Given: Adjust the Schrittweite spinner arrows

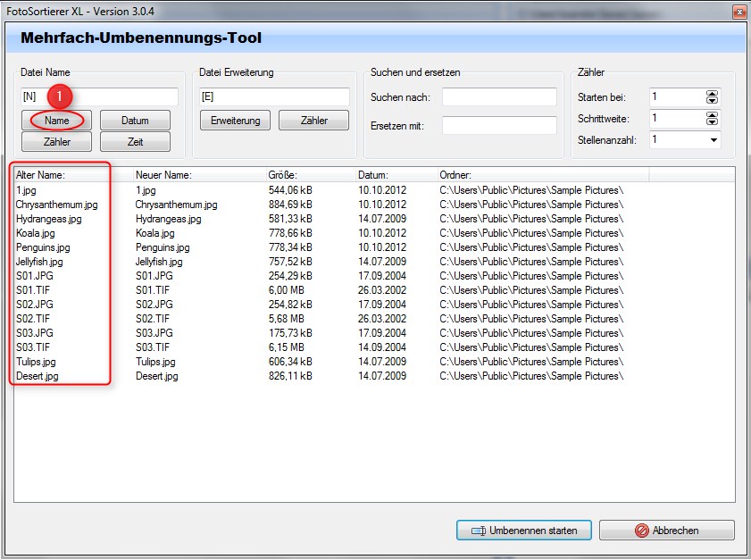Looking at the screenshot, I should point(713,118).
